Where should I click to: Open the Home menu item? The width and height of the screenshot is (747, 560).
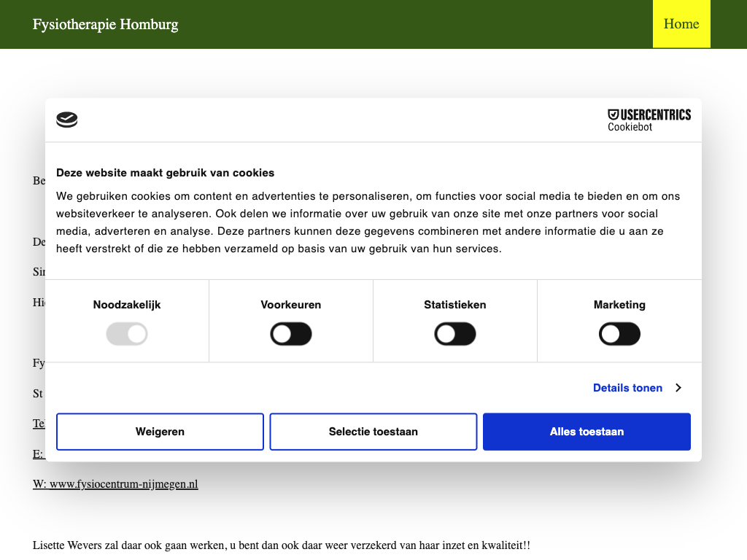(681, 24)
